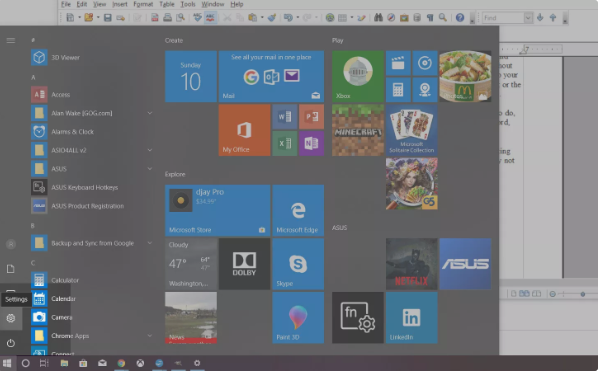Open Microsoft Solitaire Collection tile
This screenshot has height=371, width=600.
pos(412,130)
